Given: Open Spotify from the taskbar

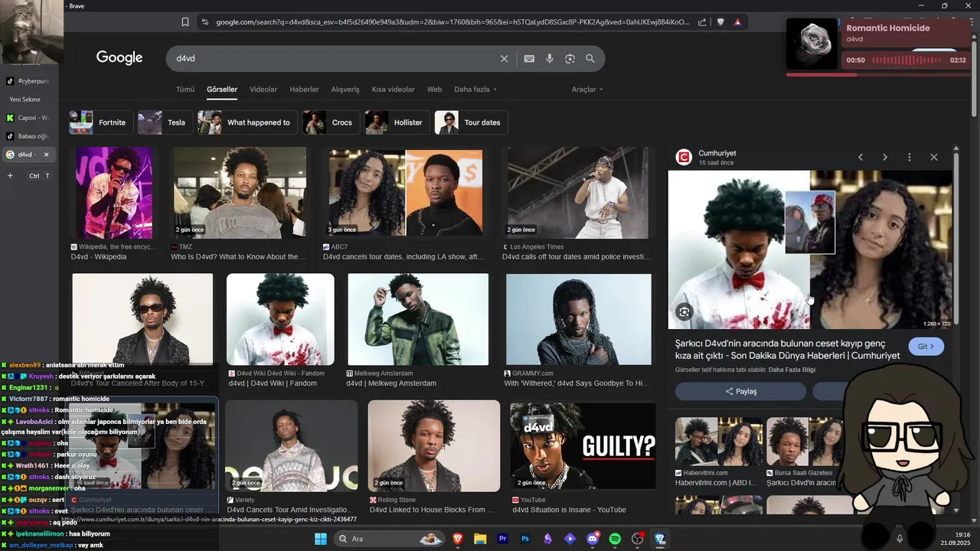Looking at the screenshot, I should [x=615, y=539].
